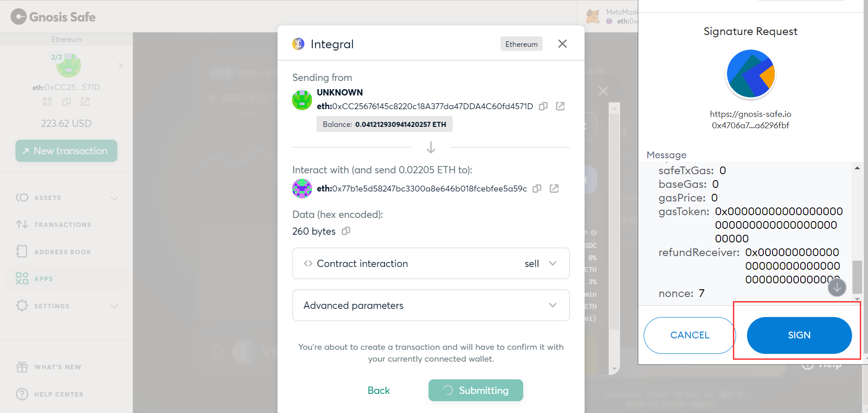This screenshot has height=413, width=868.
Task: Open sender address in block explorer
Action: point(560,106)
